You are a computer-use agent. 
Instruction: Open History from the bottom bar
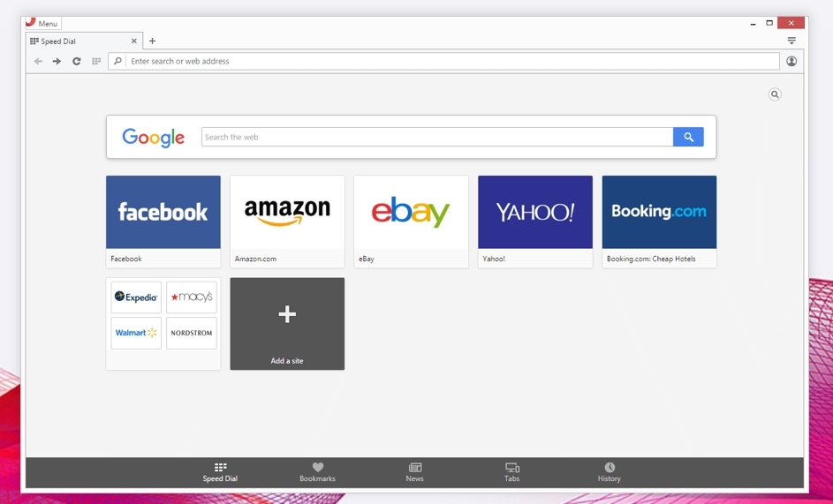pyautogui.click(x=609, y=472)
